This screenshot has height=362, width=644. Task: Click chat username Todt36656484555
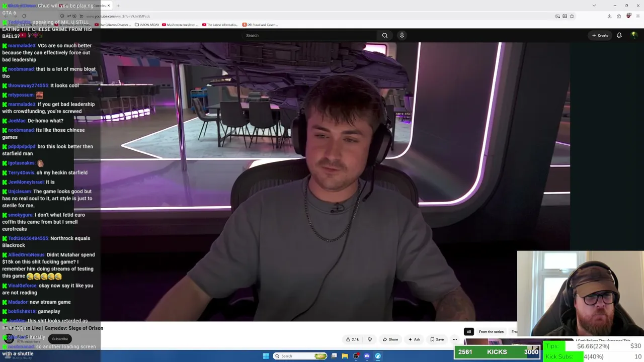click(x=28, y=238)
